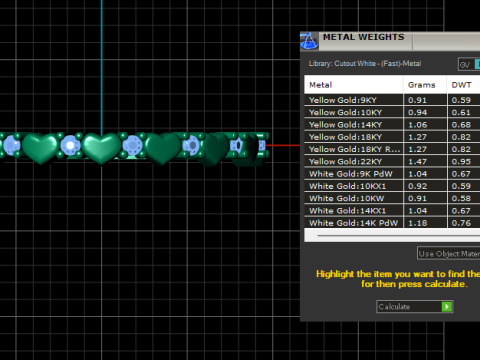Click the DWT column header
Screen dimensions: 480x360
tap(464, 85)
